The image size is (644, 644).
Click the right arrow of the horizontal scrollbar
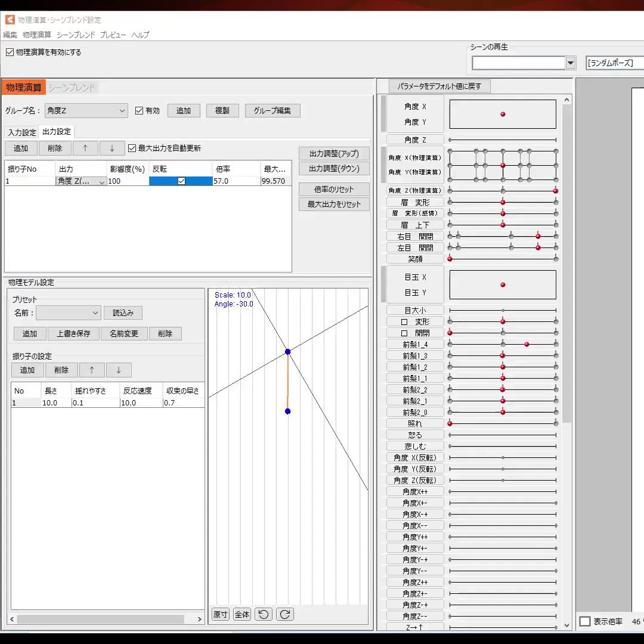pos(200,619)
